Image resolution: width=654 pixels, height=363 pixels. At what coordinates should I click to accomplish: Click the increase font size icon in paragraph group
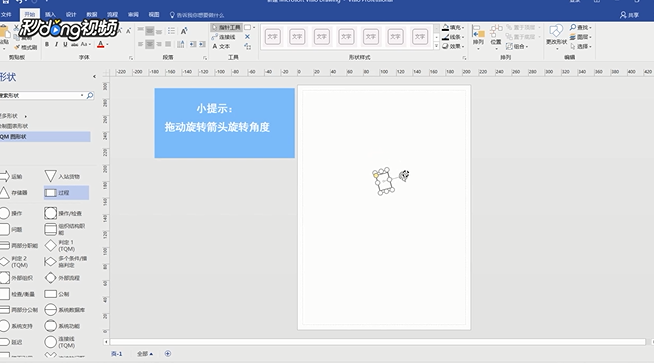184,31
